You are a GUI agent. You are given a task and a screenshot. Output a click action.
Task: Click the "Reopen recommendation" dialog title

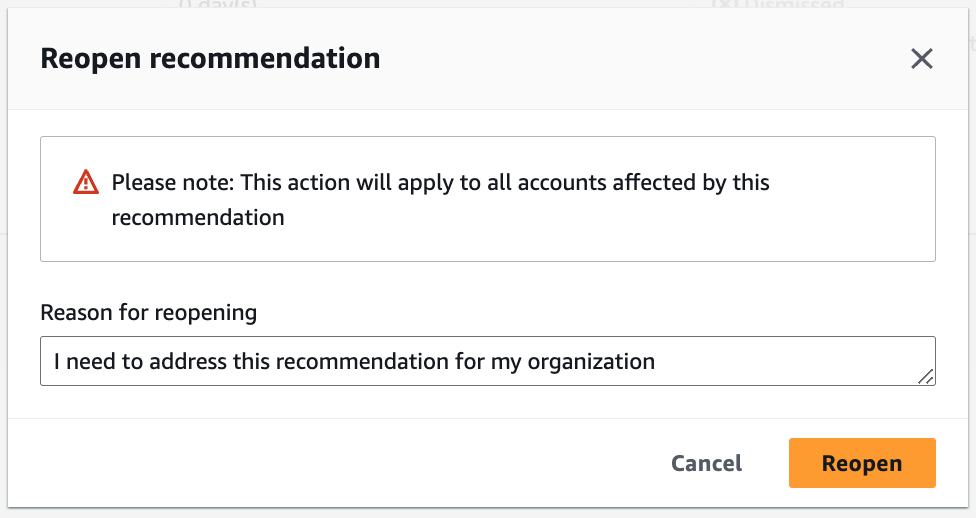pyautogui.click(x=210, y=59)
